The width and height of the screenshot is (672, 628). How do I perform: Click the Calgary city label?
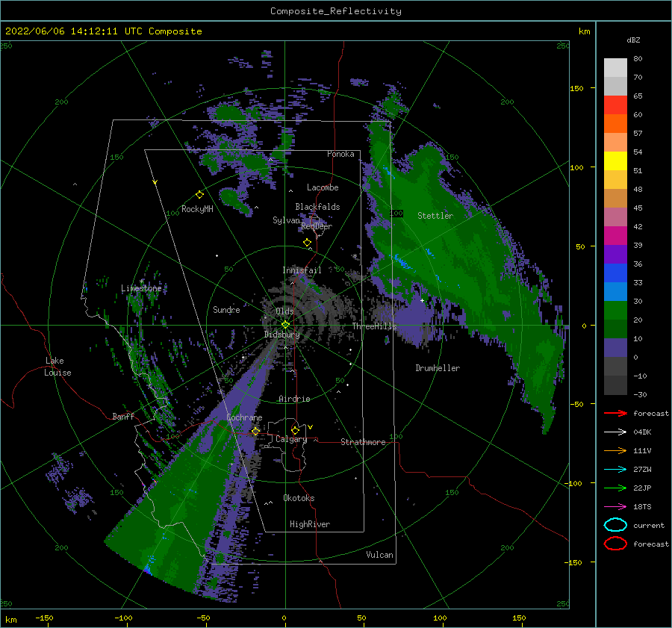click(x=291, y=439)
